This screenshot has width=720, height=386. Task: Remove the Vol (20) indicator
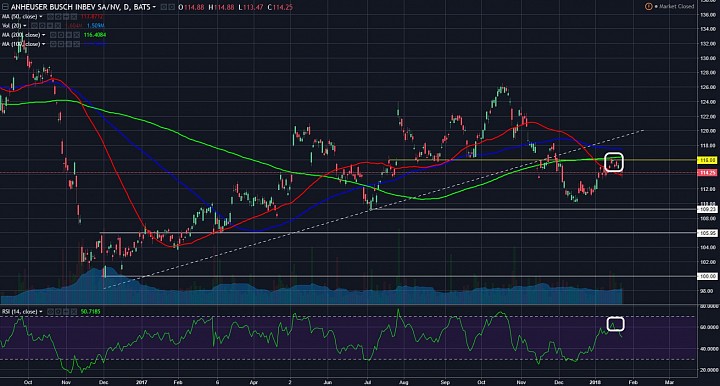click(x=58, y=26)
